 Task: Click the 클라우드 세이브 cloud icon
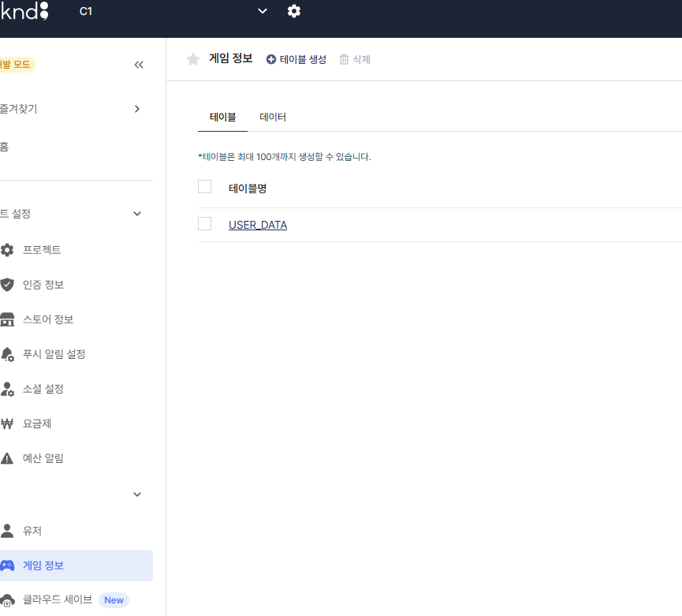[7, 600]
